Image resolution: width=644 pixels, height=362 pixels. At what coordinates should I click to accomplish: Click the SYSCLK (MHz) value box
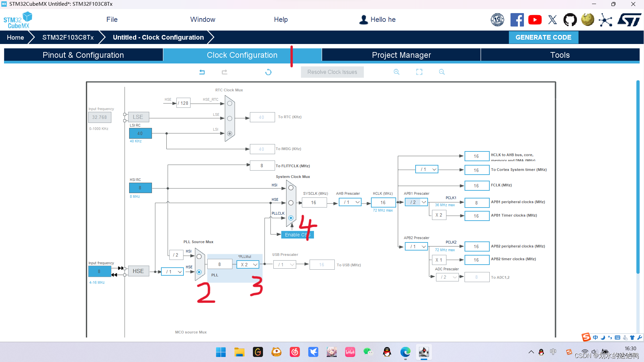314,202
